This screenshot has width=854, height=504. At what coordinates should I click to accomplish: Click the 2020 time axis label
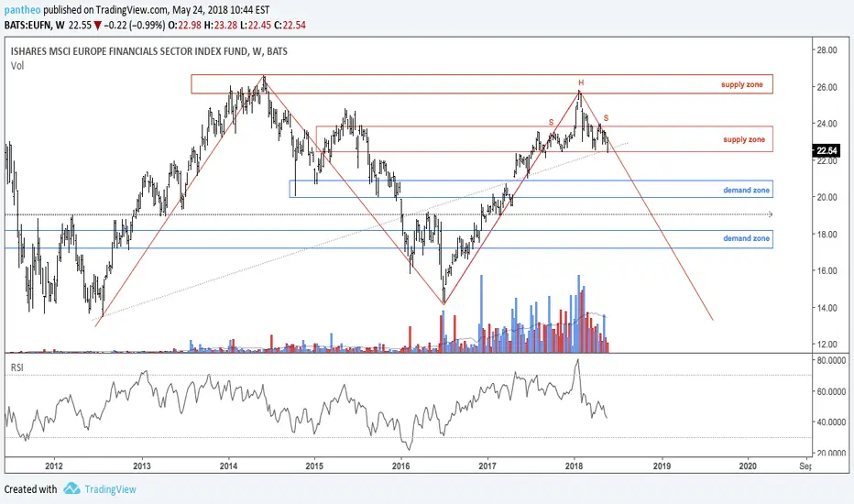(x=748, y=466)
